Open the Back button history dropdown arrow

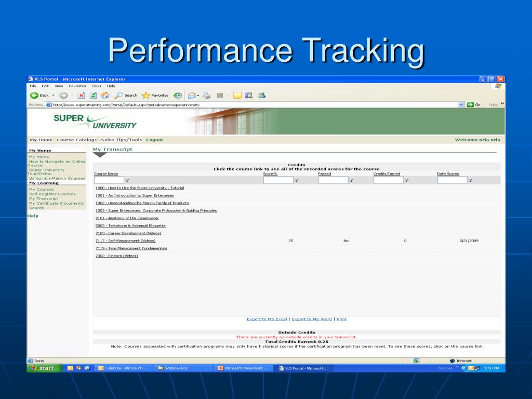point(54,96)
